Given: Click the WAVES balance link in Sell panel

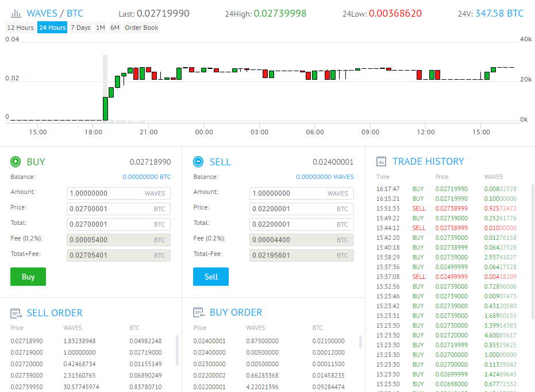Looking at the screenshot, I should point(325,177).
